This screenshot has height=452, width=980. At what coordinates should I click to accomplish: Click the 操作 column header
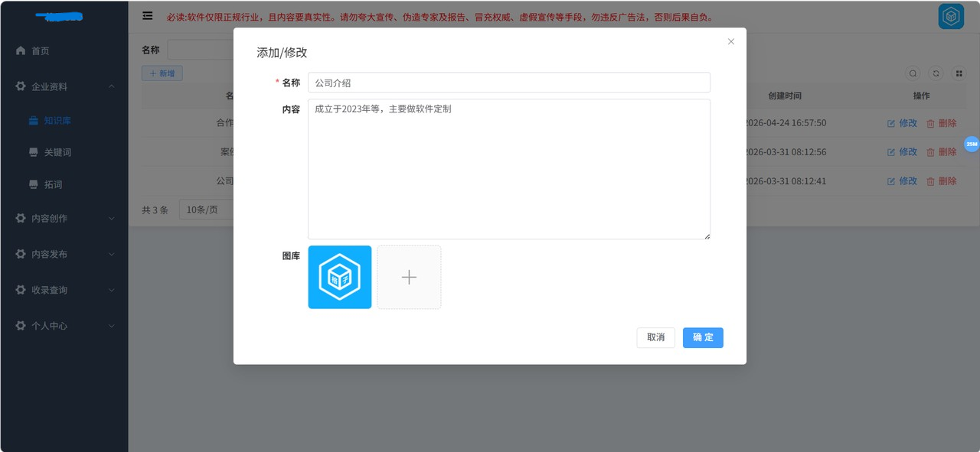922,96
